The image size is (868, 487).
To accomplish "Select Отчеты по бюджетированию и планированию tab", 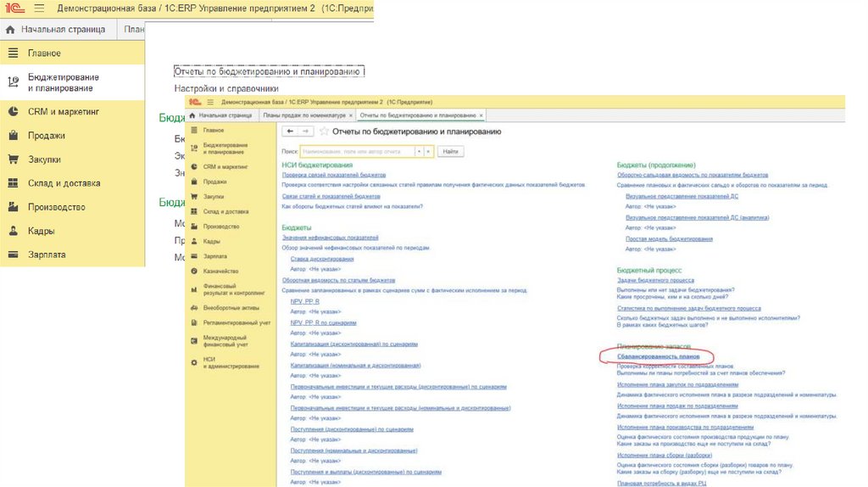I will (x=418, y=115).
